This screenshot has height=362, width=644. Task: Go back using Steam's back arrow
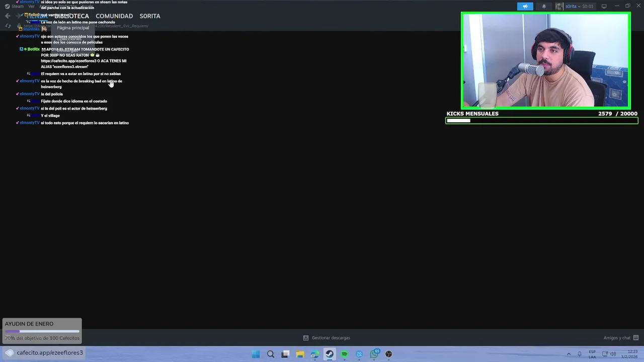(x=8, y=16)
